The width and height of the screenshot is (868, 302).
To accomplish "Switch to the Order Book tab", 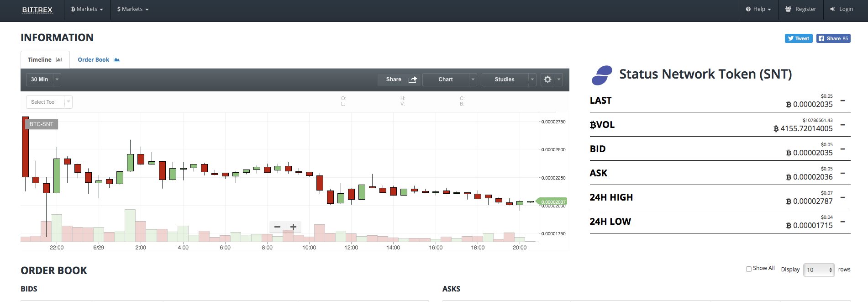I will click(x=99, y=60).
